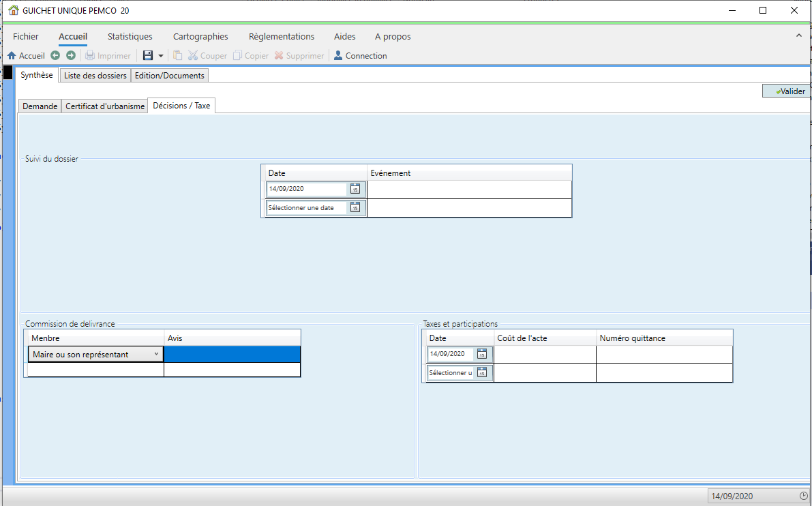
Task: Open the Cartographies menu
Action: coord(200,36)
